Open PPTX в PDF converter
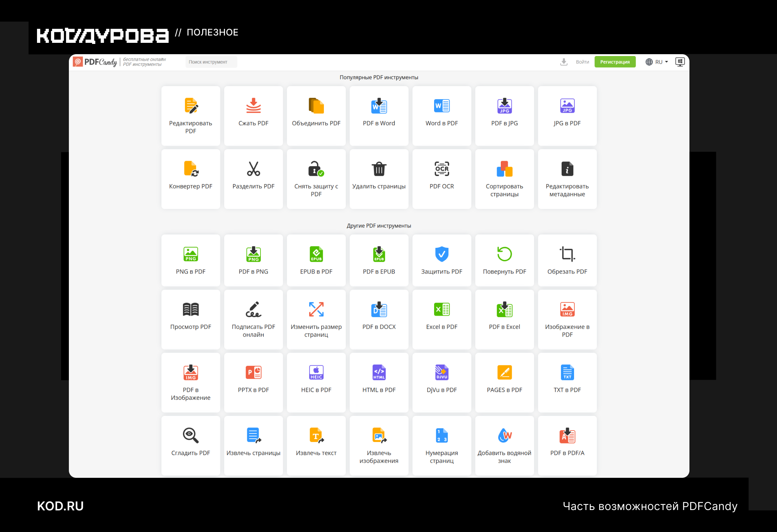The height and width of the screenshot is (532, 777). pos(253,382)
